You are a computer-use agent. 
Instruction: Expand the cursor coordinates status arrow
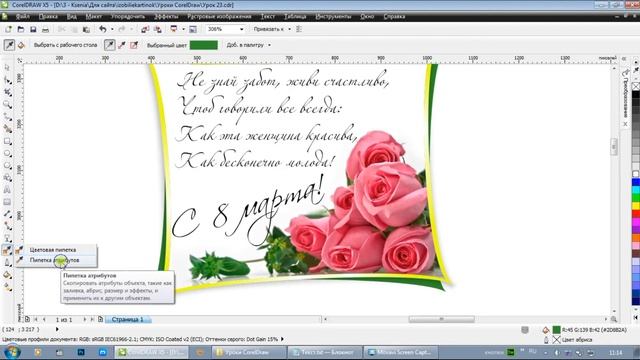point(57,329)
